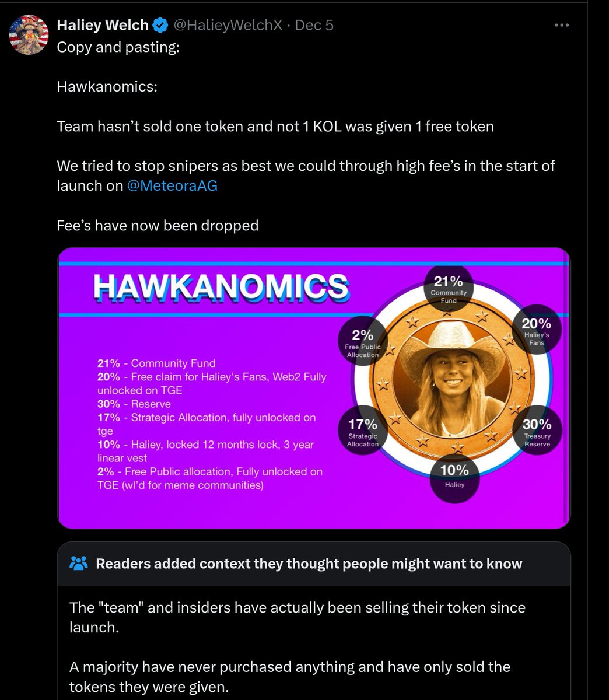Click the 21% Community Fund circle
Image resolution: width=609 pixels, height=700 pixels.
point(449,287)
